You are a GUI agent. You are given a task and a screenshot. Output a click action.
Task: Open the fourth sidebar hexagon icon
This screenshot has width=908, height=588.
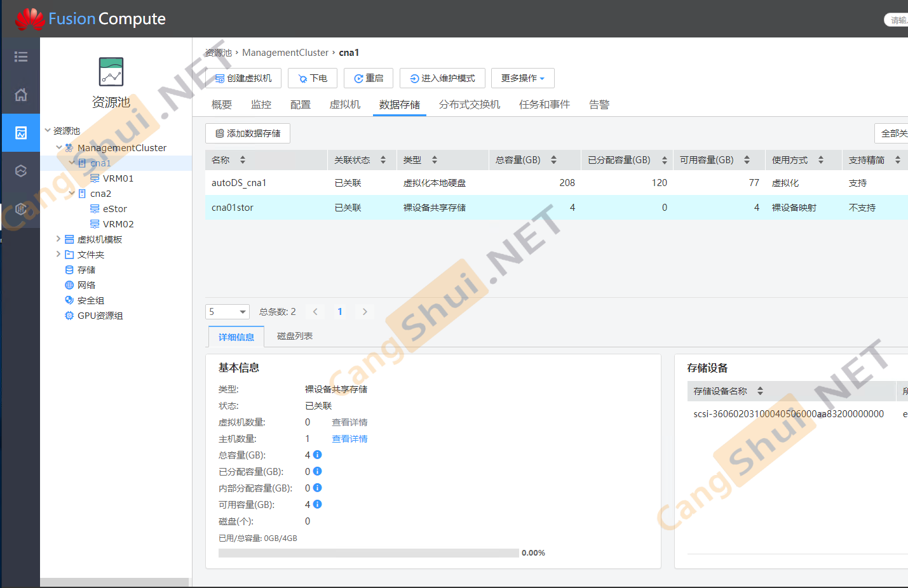(21, 171)
